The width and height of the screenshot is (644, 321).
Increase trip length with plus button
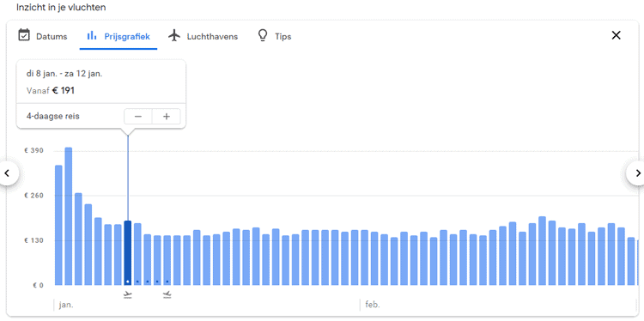click(x=167, y=116)
